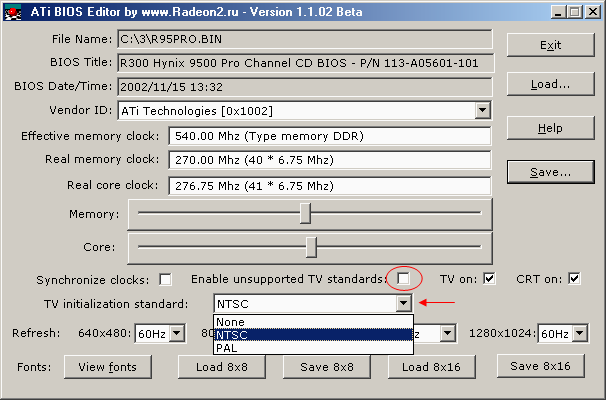Click the Core clock slider handle
Viewport: 606px width, 400px height.
(x=312, y=246)
